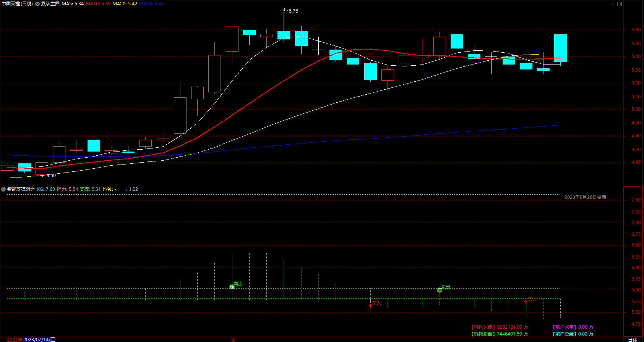The height and width of the screenshot is (342, 644).
Task: Click the MA5: 5.34 moving average label
Action: (73, 4)
